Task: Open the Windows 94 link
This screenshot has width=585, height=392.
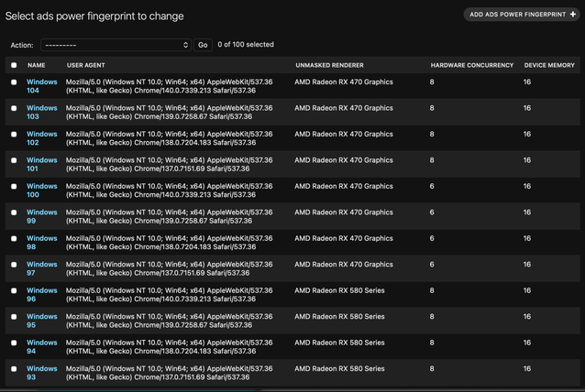Action: pos(42,347)
